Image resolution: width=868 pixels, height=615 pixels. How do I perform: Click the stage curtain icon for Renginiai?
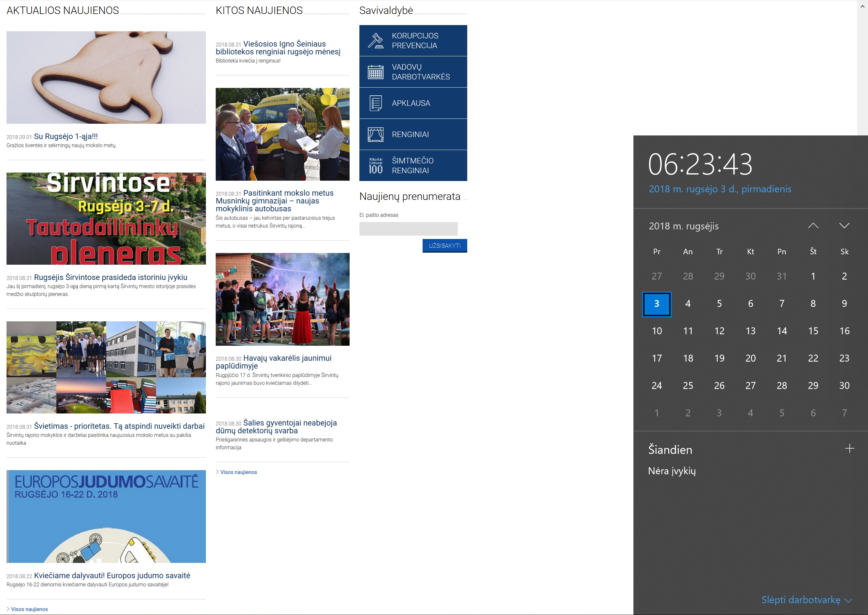pyautogui.click(x=375, y=134)
